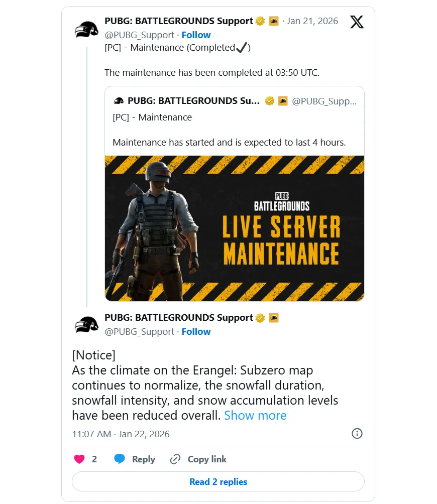Click the verified badge in the quoted tweet header
The image size is (437, 504).
point(270,100)
